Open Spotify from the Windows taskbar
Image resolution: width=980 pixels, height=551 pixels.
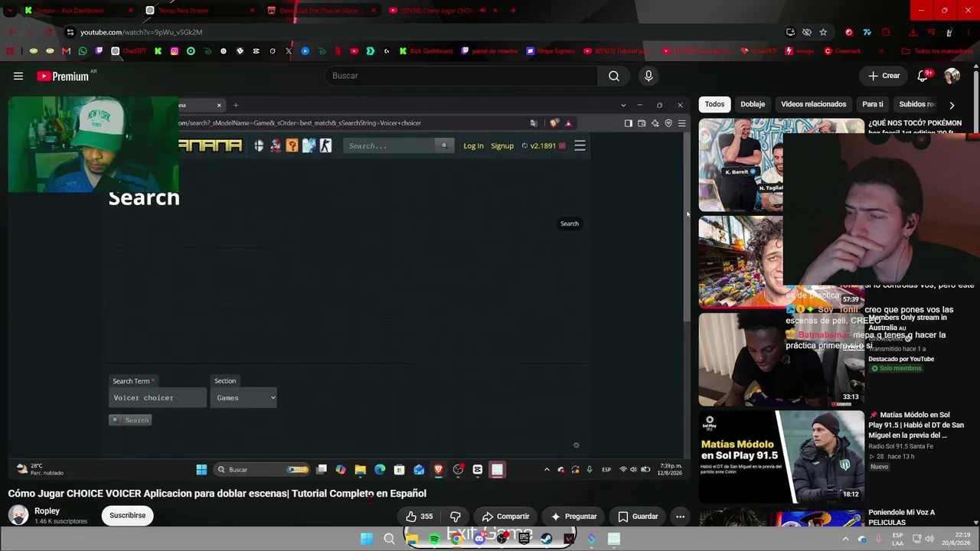point(434,540)
